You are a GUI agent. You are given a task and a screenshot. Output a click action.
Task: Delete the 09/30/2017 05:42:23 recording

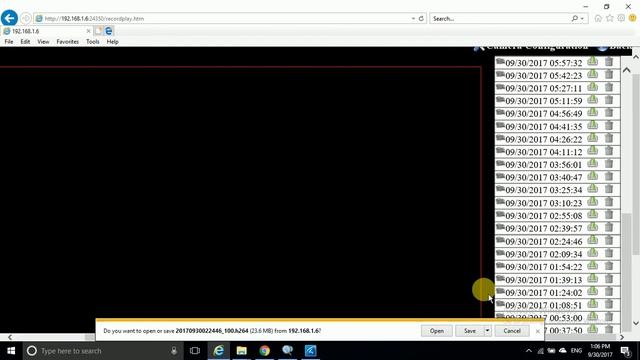pyautogui.click(x=609, y=74)
